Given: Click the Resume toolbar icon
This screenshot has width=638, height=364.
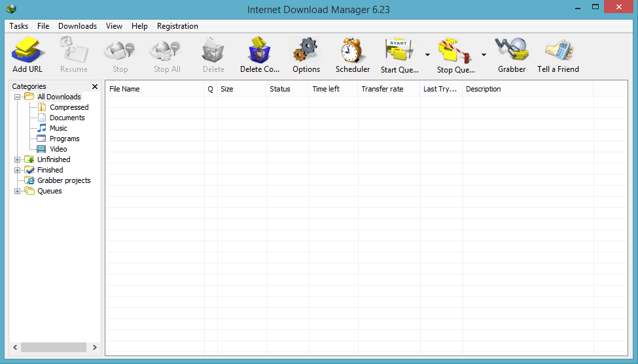Looking at the screenshot, I should coord(74,50).
